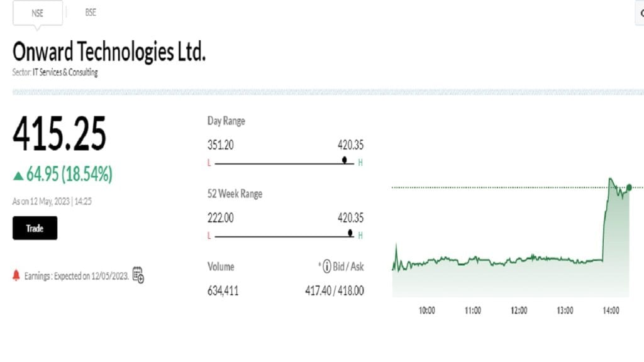Viewport: 644px width, 362px height.
Task: Click the Onward Technologies Ltd. heading
Action: [109, 52]
